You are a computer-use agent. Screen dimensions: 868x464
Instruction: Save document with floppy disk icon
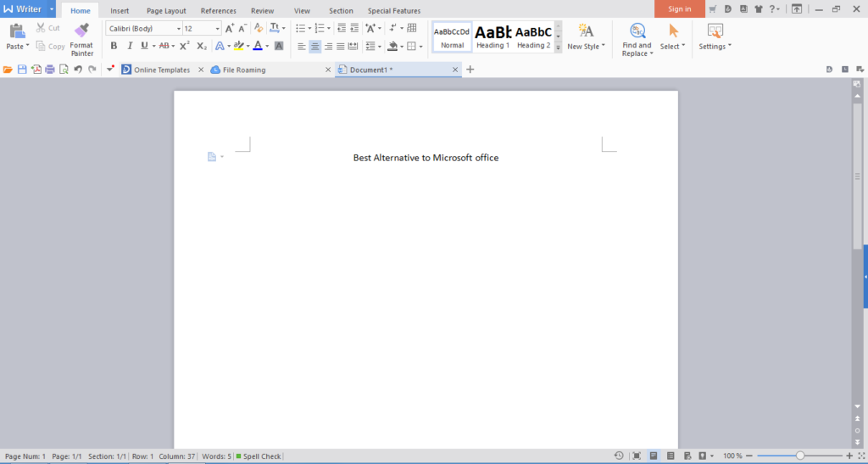[22, 70]
